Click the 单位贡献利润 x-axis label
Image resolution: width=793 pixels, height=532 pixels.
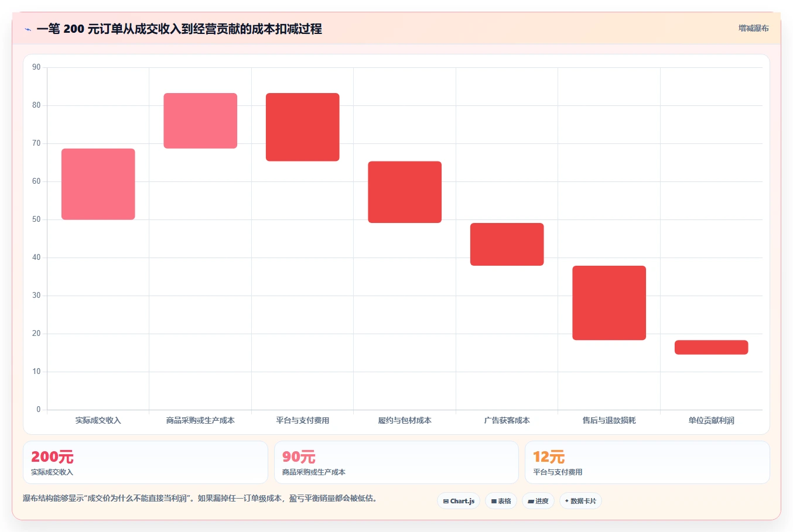[712, 420]
